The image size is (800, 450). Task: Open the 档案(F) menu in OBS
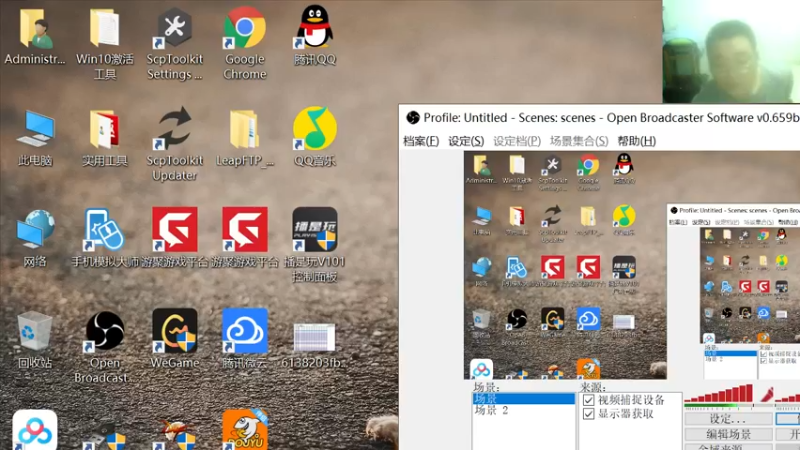pyautogui.click(x=421, y=141)
